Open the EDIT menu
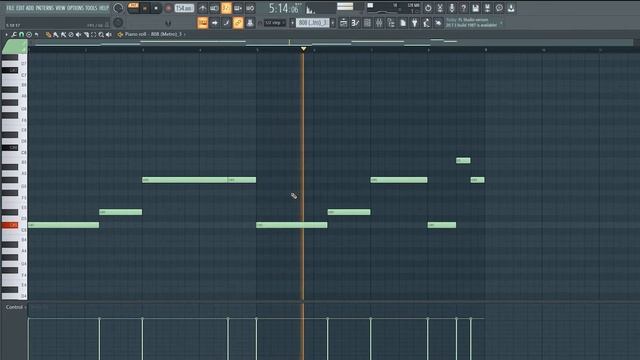The width and height of the screenshot is (640, 360). point(20,8)
